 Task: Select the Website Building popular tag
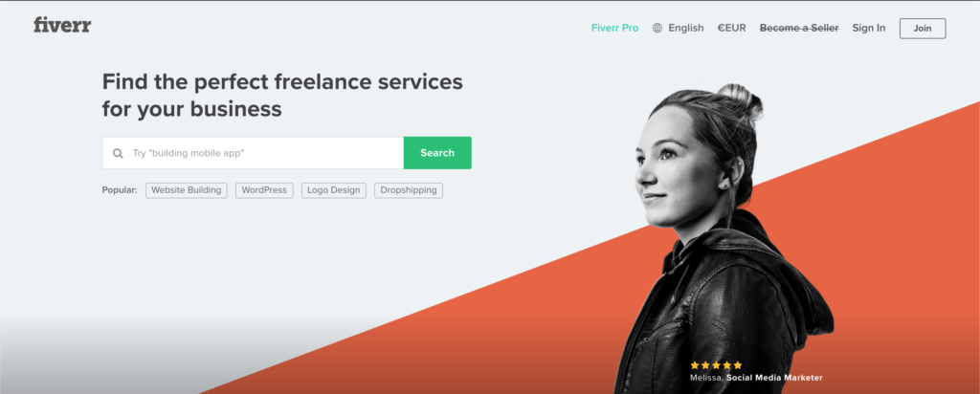pos(187,190)
